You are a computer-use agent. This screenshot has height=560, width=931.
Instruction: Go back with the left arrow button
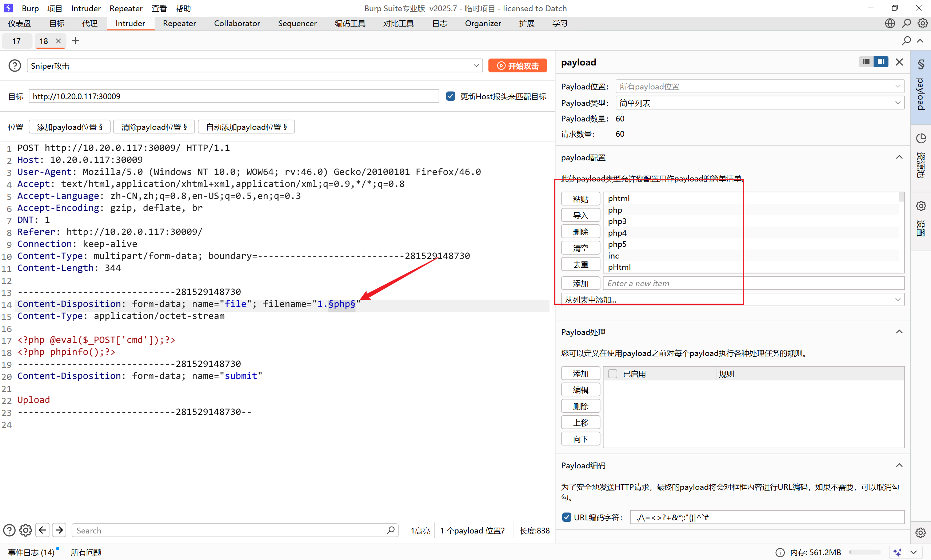[x=42, y=530]
